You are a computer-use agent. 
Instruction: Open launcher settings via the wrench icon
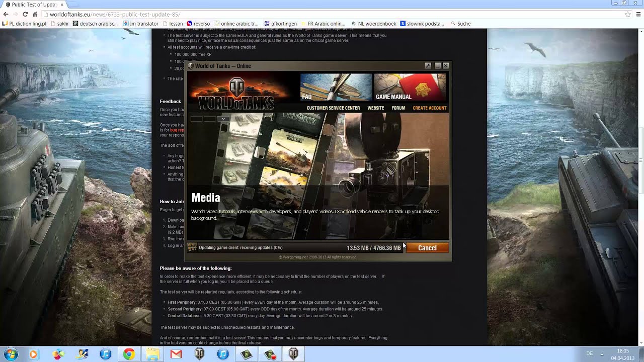pyautogui.click(x=428, y=66)
